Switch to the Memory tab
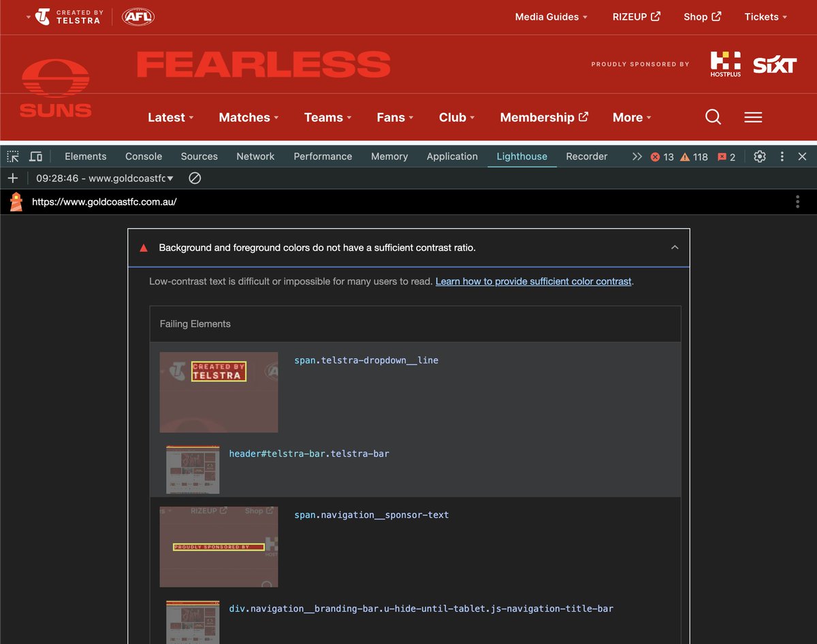Screen dimensions: 817x644 point(389,157)
